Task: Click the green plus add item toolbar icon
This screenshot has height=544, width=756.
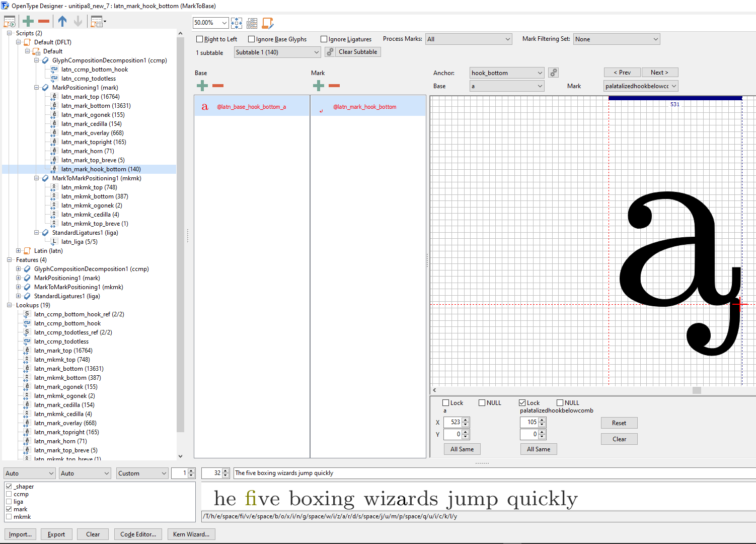Action: click(x=28, y=21)
